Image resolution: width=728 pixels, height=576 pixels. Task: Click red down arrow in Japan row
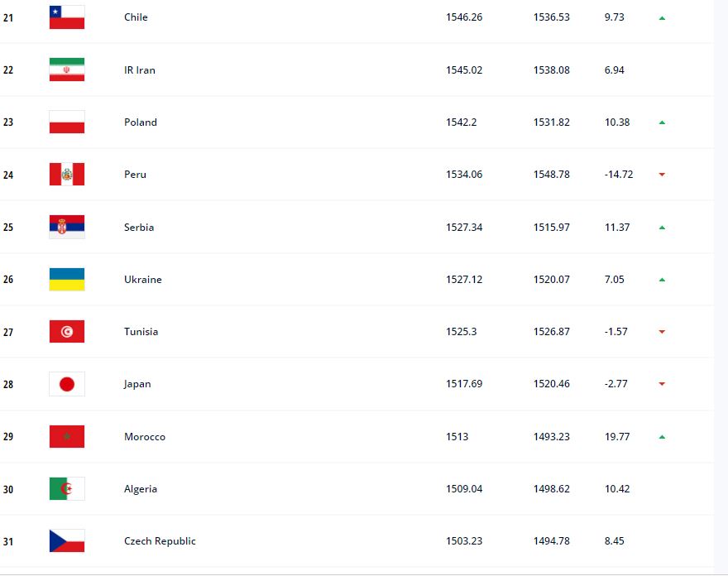[x=662, y=384]
